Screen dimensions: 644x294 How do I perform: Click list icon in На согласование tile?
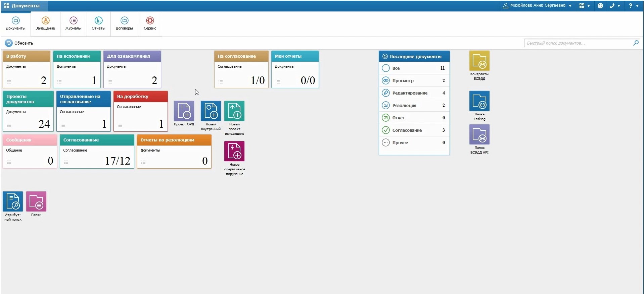click(221, 82)
